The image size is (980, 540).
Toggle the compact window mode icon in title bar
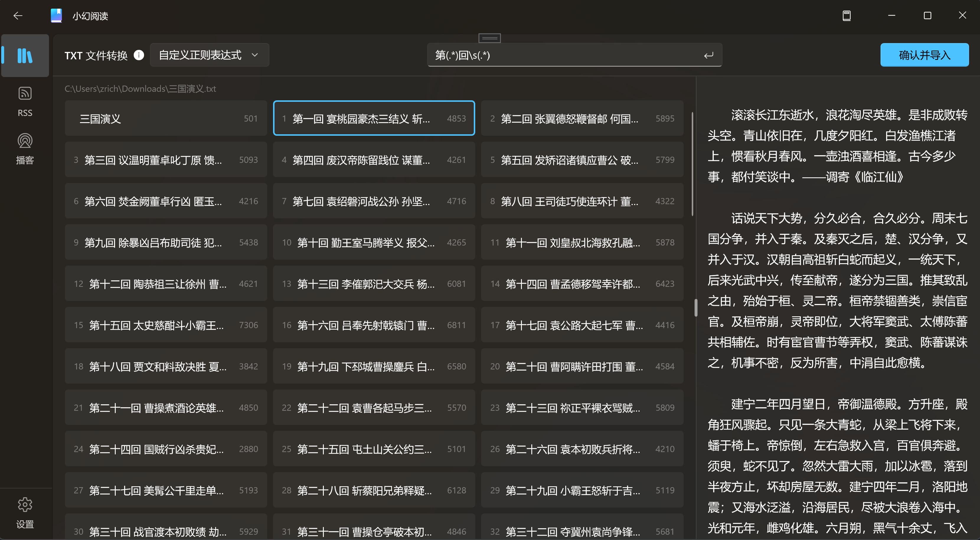tap(847, 16)
